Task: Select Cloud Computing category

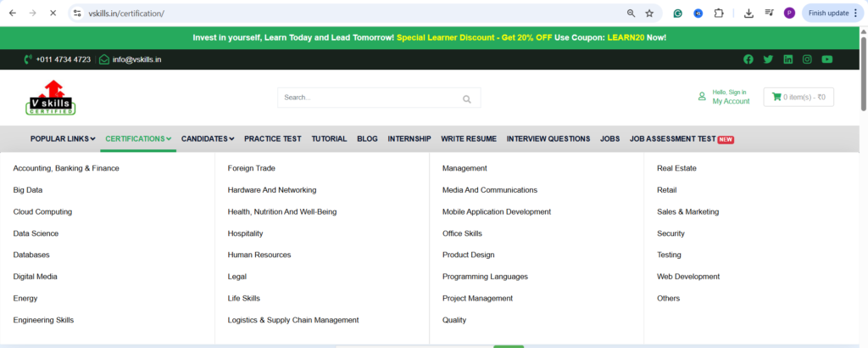Action: 42,211
